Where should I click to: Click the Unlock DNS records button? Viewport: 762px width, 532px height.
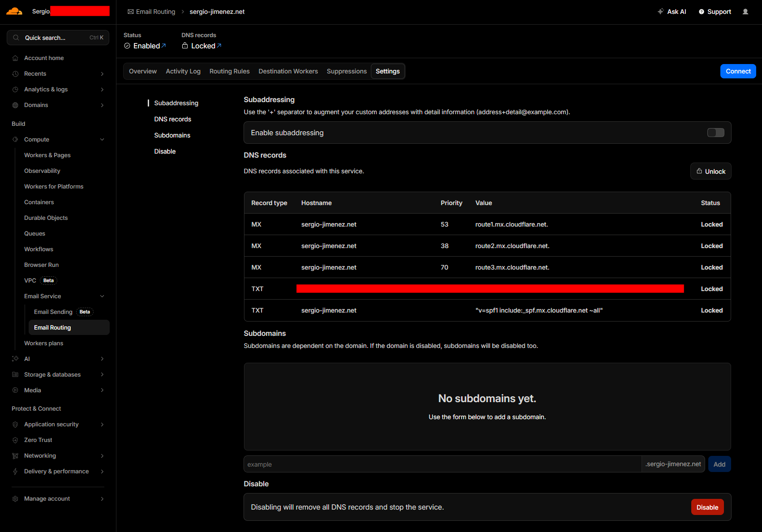(711, 171)
